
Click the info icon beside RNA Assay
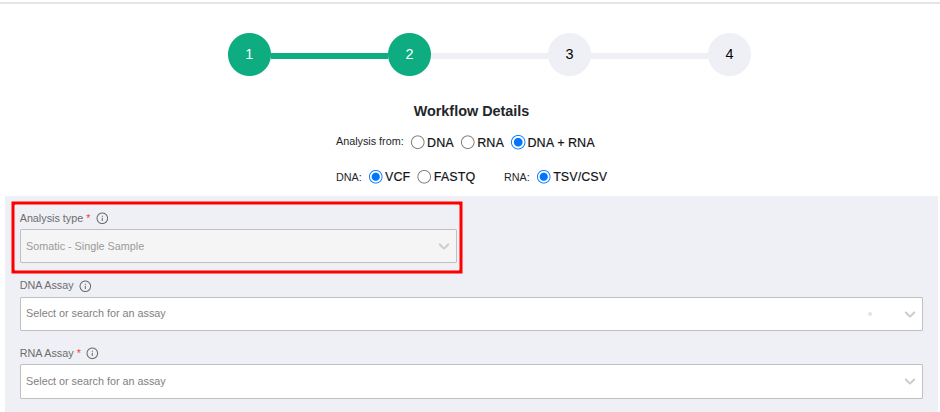pyautogui.click(x=92, y=353)
